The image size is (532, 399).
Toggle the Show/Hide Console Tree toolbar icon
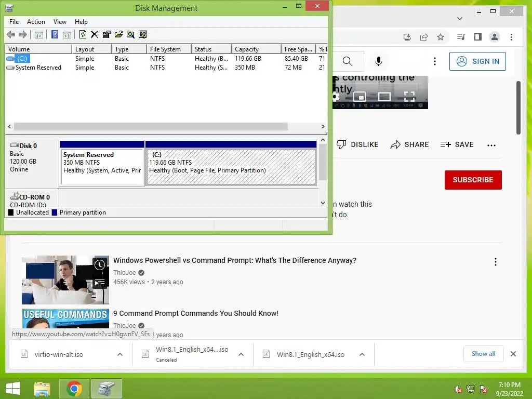(x=39, y=35)
